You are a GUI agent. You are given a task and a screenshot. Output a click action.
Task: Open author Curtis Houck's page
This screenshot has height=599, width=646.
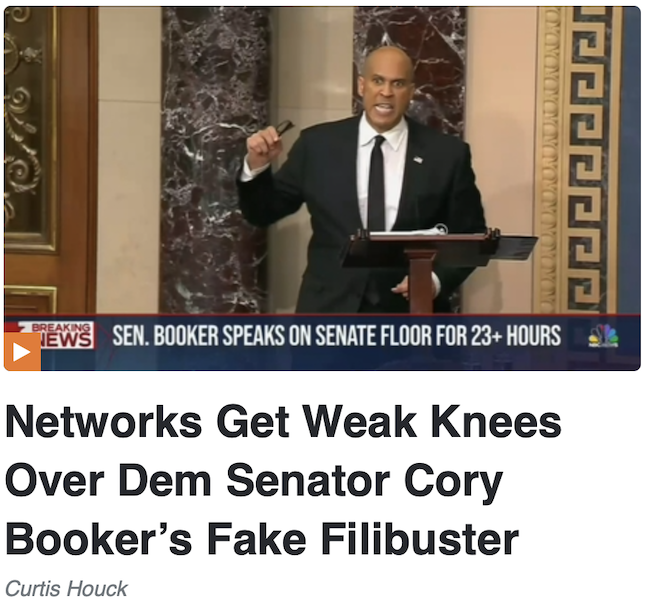point(66,588)
